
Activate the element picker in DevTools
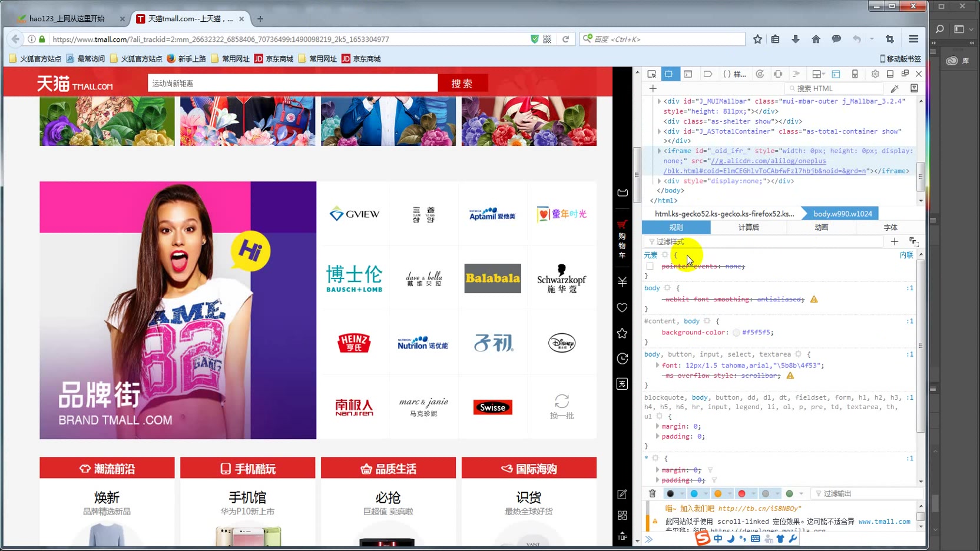pos(651,74)
